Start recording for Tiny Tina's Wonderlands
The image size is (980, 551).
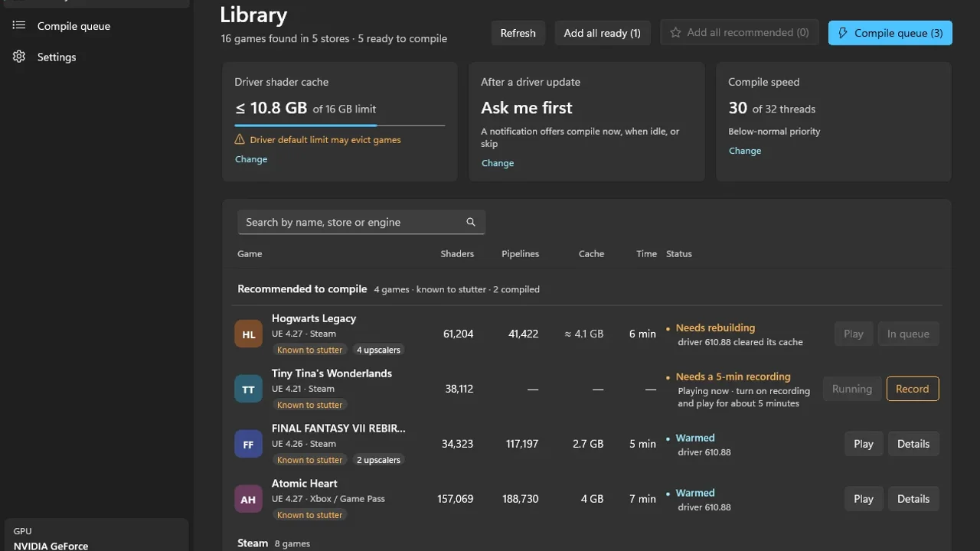point(913,389)
